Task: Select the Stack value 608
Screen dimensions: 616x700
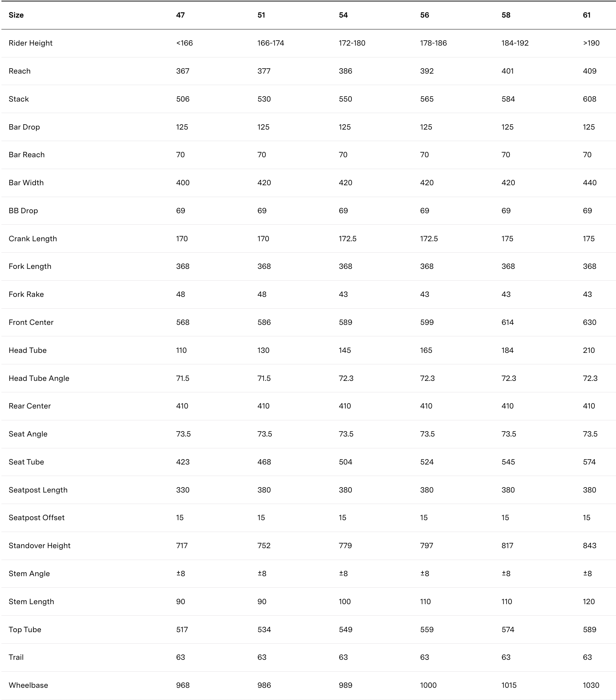Action: coord(589,99)
